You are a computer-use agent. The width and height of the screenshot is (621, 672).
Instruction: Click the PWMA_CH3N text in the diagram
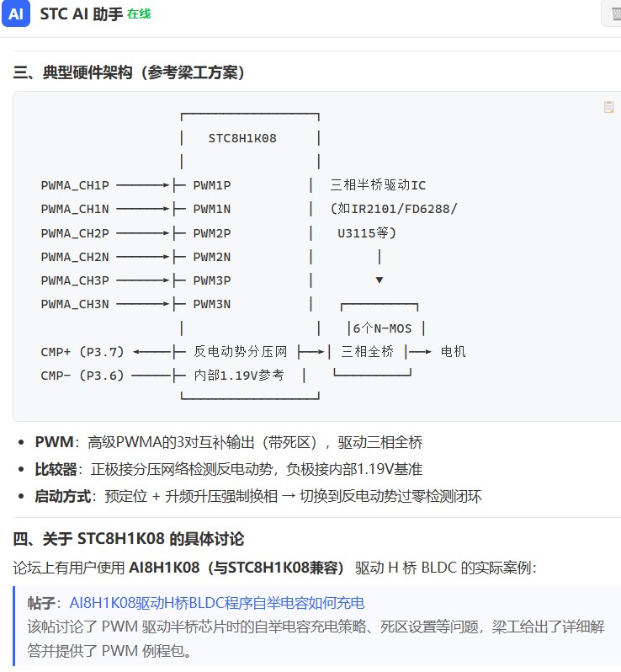click(x=75, y=304)
